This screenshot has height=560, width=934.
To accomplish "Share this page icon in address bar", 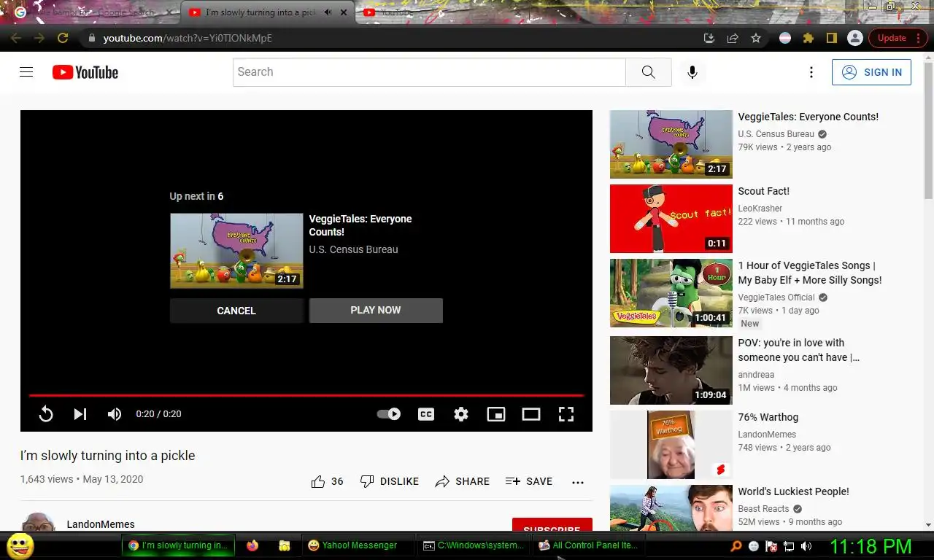I will [x=733, y=38].
